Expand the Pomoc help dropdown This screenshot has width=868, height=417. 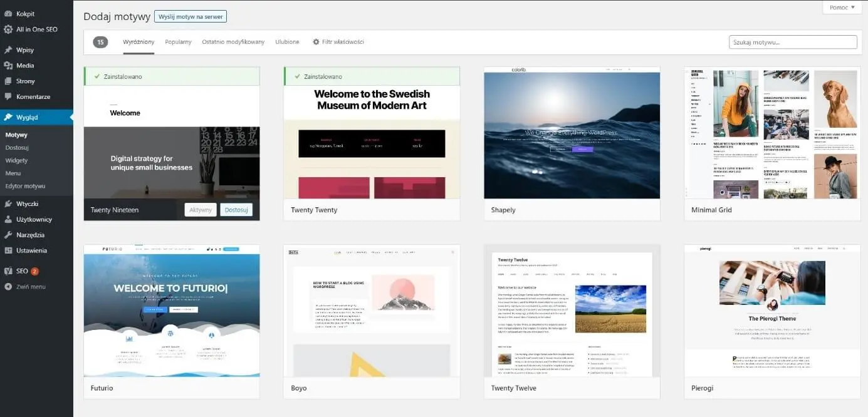point(841,7)
